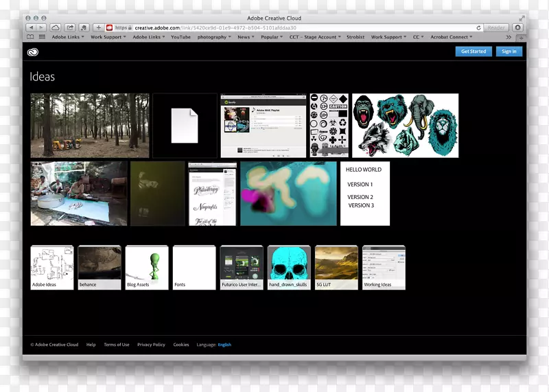Open the forest trees photo thumbnail
Viewport: 549px width, 392px height.
pyautogui.click(x=89, y=126)
